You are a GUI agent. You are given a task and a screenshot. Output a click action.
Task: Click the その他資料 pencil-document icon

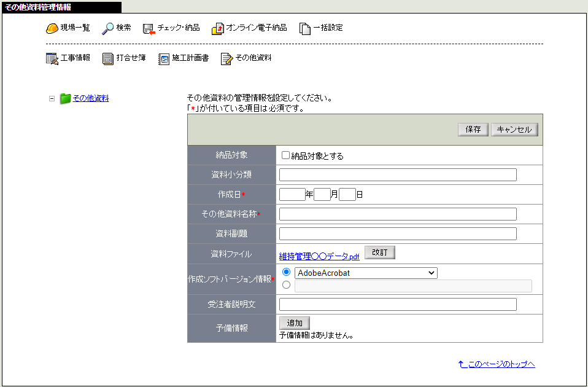[x=227, y=58]
